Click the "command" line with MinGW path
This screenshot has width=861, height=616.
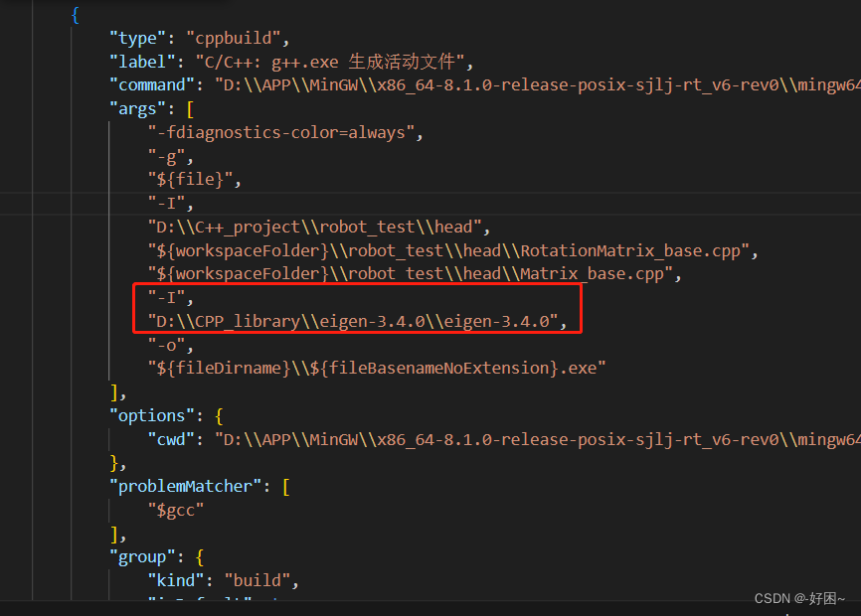[x=485, y=85]
